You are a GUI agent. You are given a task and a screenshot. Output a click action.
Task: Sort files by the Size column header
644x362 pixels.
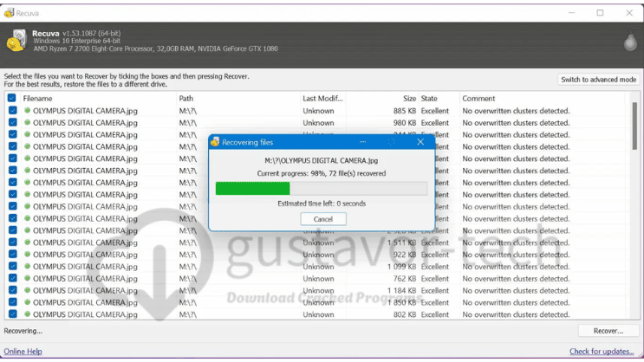[x=409, y=99]
